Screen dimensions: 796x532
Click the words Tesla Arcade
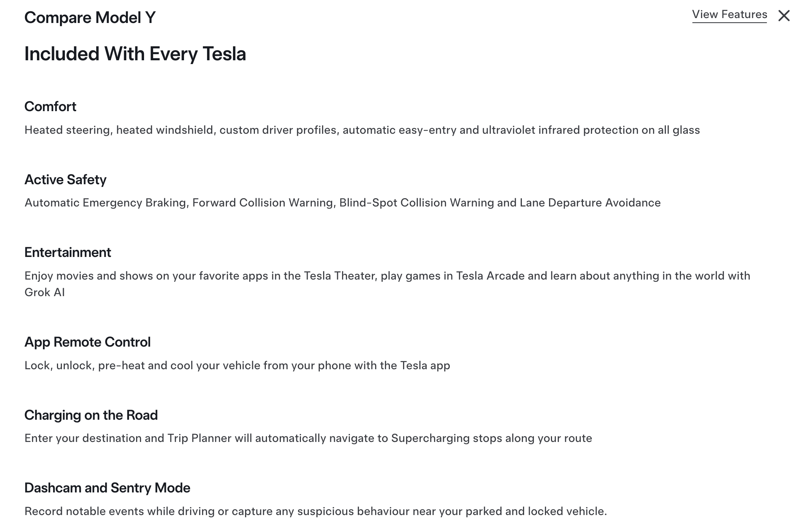(x=490, y=276)
